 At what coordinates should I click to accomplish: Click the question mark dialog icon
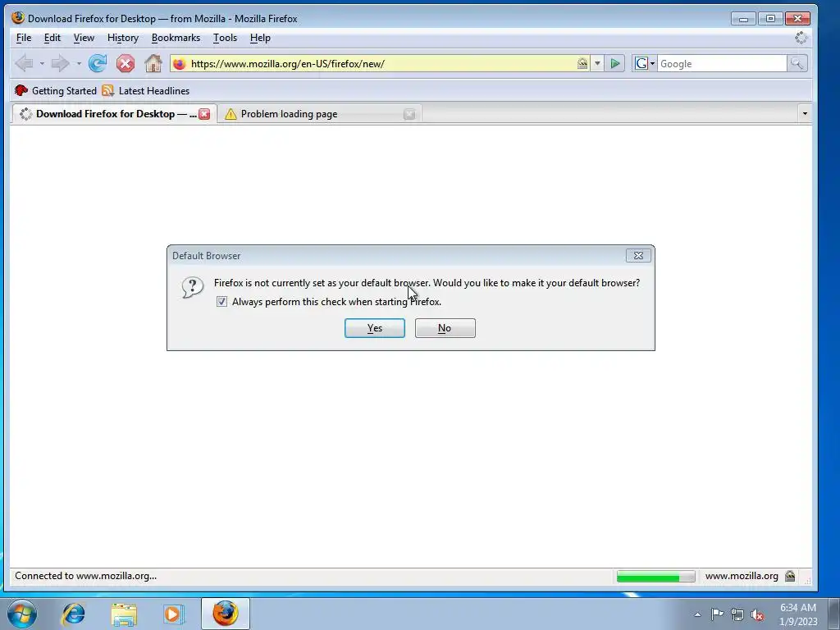[x=192, y=288]
